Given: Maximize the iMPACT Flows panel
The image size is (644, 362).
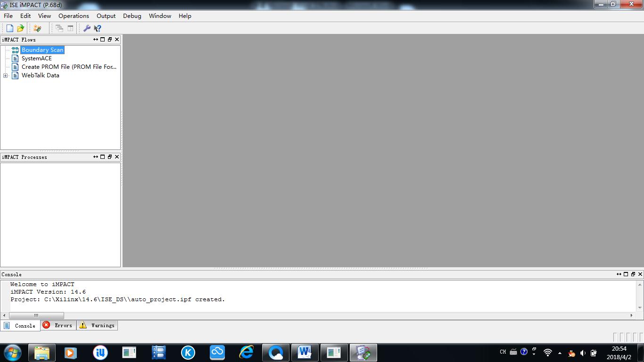Looking at the screenshot, I should point(103,40).
